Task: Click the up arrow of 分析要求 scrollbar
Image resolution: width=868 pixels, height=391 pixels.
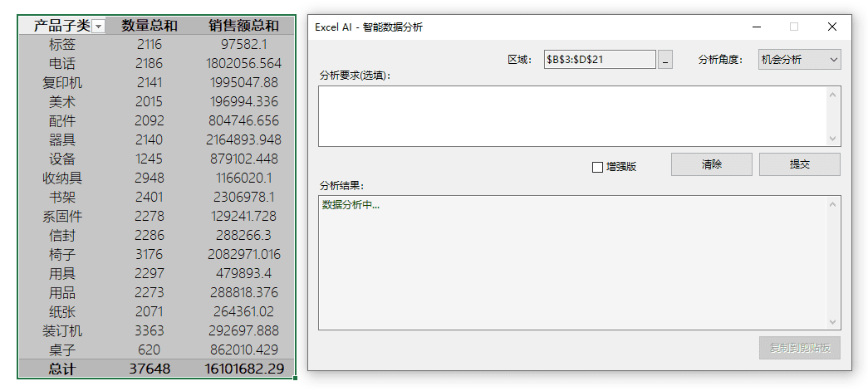Action: 833,94
